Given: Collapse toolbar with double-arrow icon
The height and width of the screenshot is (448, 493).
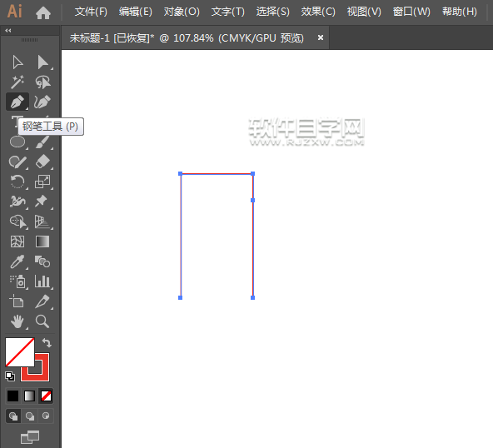Looking at the screenshot, I should [8, 31].
